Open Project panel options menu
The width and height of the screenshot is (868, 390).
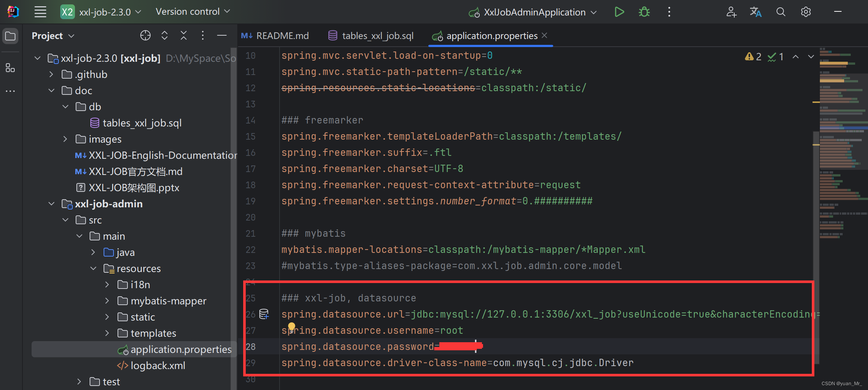coord(203,35)
